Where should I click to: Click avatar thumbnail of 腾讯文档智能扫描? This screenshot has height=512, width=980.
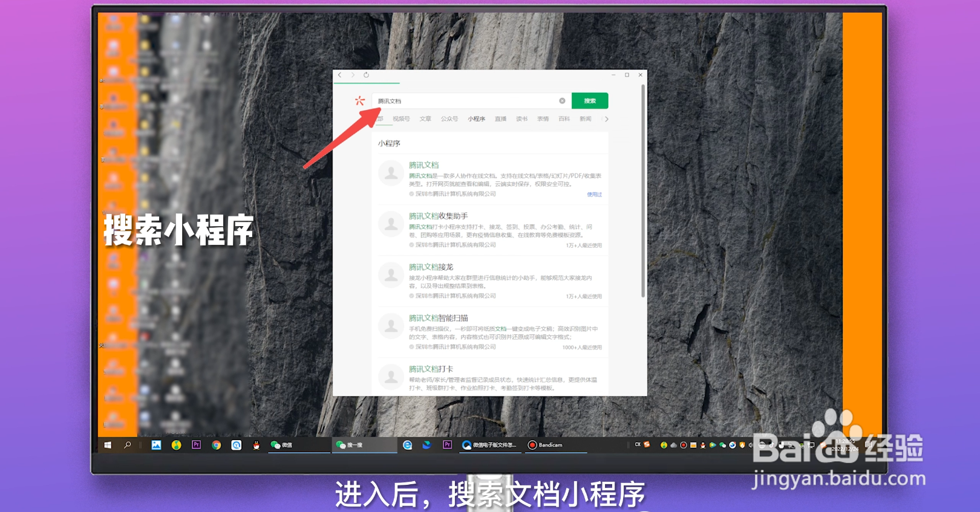point(391,326)
